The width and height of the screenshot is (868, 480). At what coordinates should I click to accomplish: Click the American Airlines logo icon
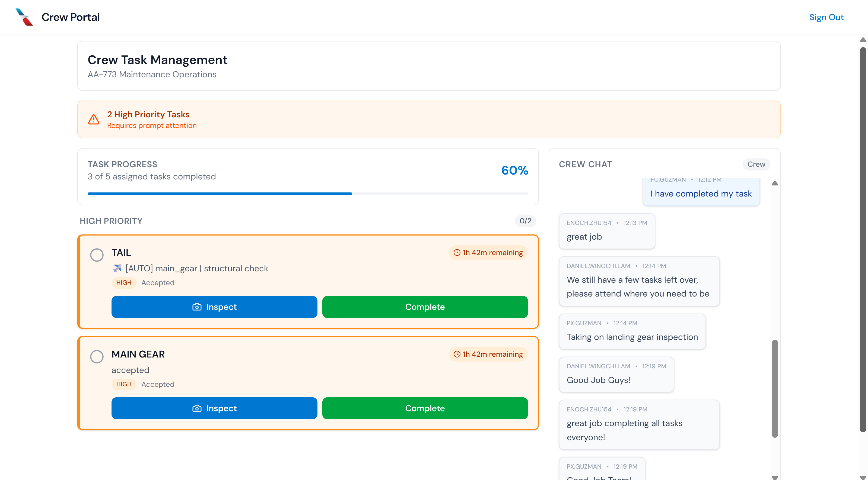point(25,17)
